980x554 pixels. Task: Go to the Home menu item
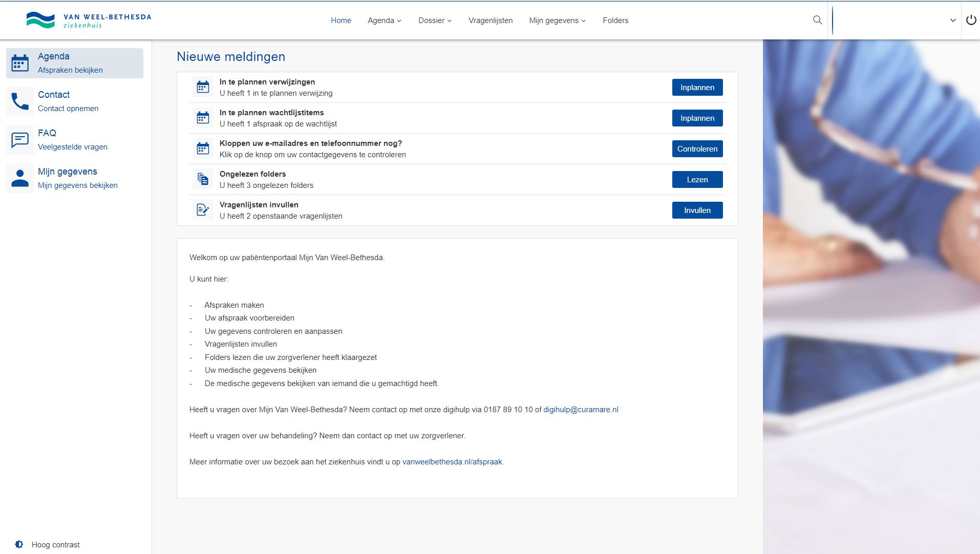[341, 20]
